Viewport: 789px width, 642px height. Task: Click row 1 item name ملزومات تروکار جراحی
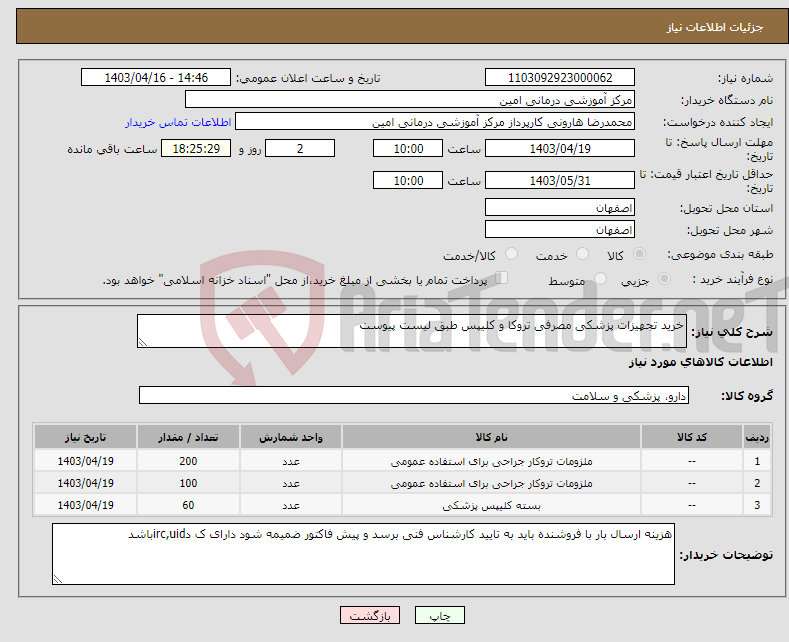click(x=491, y=461)
